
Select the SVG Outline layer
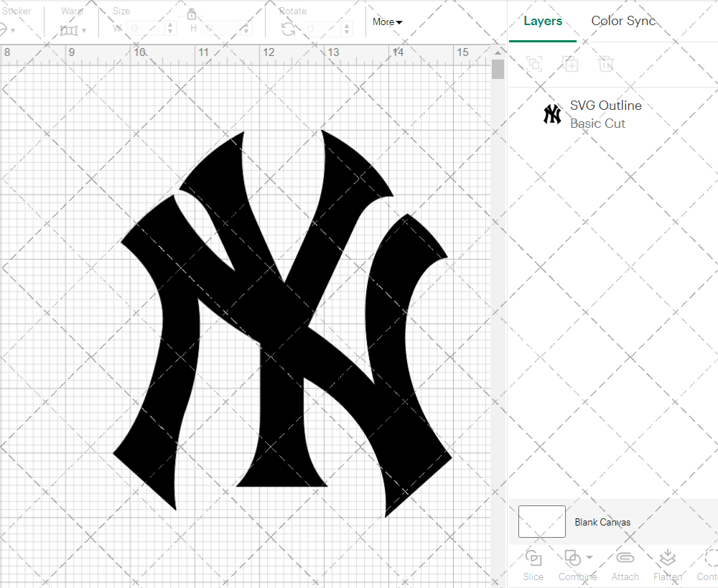[605, 114]
